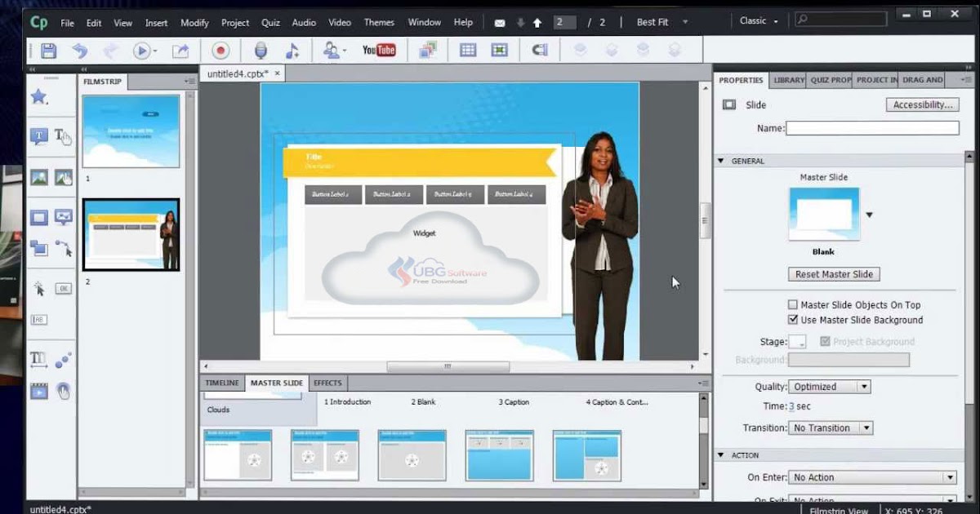Insert a Video with filmstrip tool
The image size is (980, 514).
click(x=38, y=391)
